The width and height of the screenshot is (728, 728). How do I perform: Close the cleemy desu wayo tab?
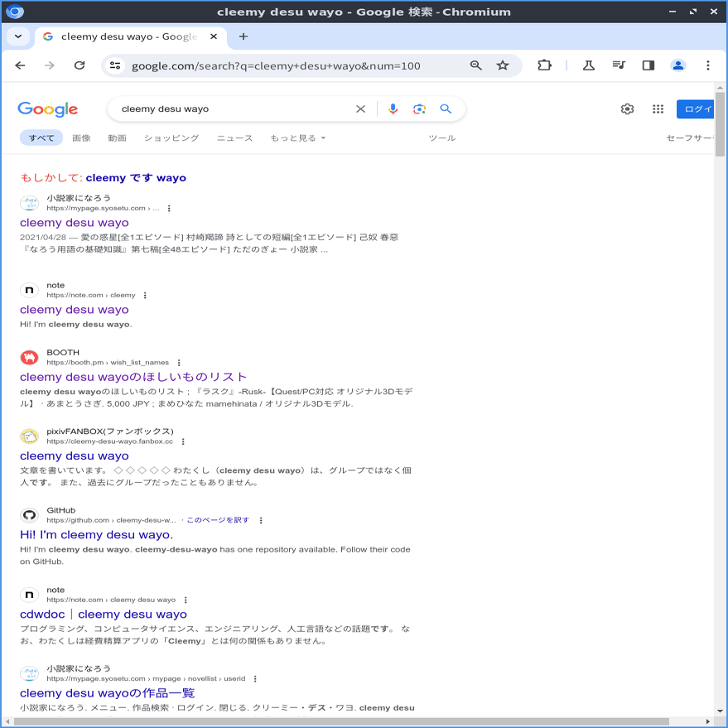pyautogui.click(x=214, y=36)
